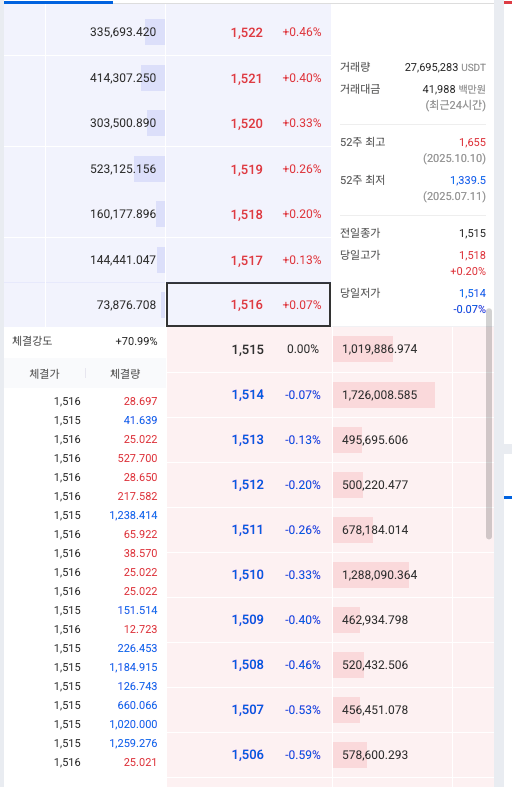Image resolution: width=512 pixels, height=787 pixels.
Task: Select the 1,726,008.585 bid volume bar
Action: 384,395
